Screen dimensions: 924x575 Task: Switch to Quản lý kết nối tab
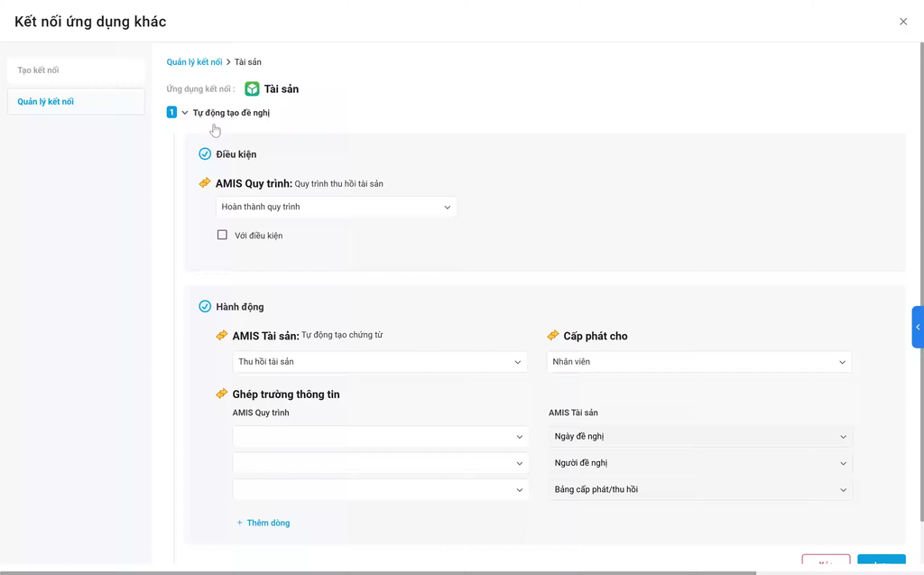[76, 101]
